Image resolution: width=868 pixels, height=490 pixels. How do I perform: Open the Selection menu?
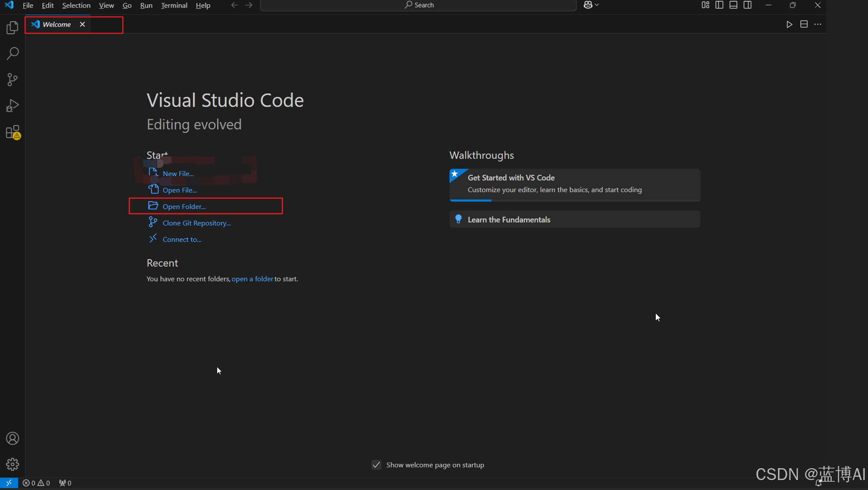coord(76,5)
